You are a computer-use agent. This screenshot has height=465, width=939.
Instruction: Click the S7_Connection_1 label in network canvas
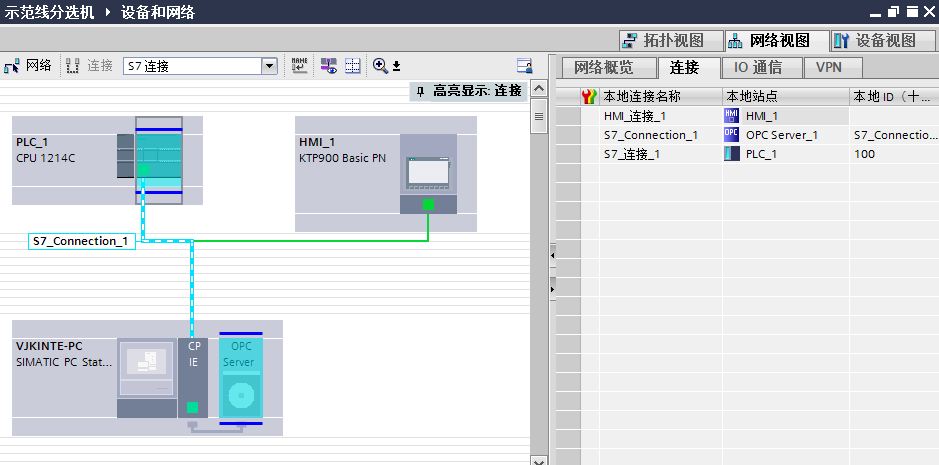[81, 241]
